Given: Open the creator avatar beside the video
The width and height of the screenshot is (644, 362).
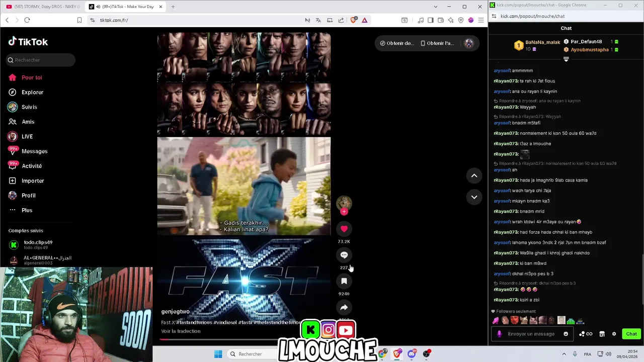Looking at the screenshot, I should [x=344, y=203].
